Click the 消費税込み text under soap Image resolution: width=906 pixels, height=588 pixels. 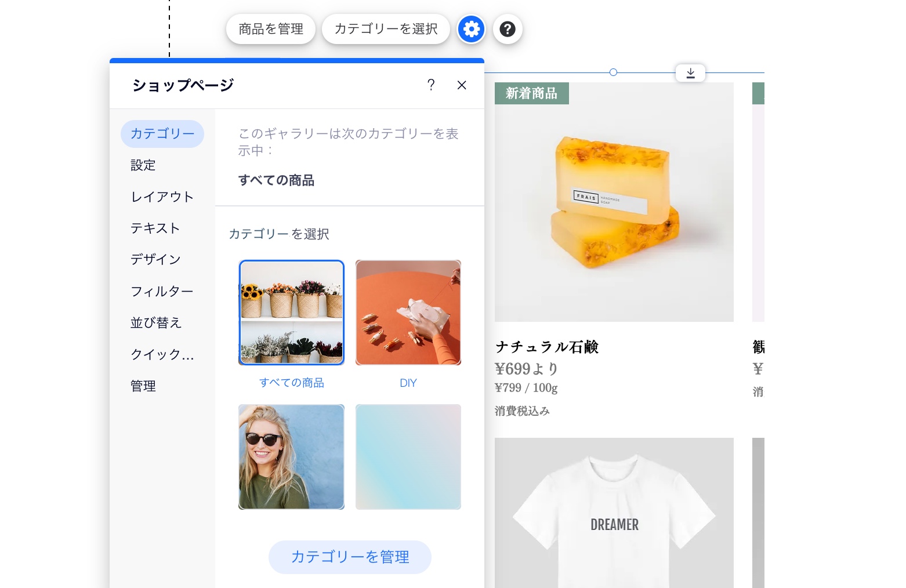click(522, 411)
